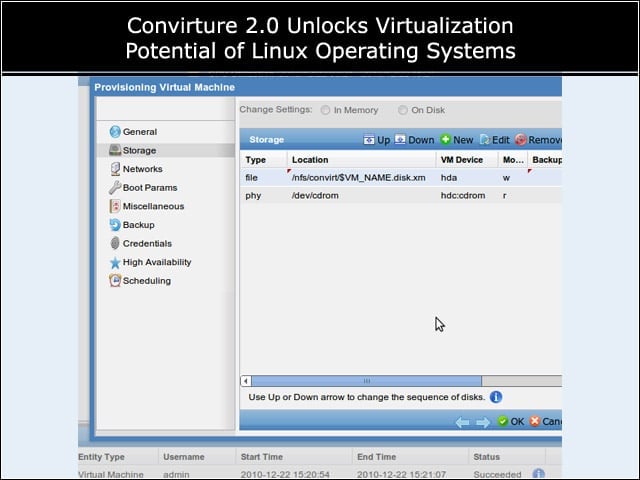Image resolution: width=640 pixels, height=480 pixels.
Task: Click the Storage disk icon
Action: tap(115, 150)
